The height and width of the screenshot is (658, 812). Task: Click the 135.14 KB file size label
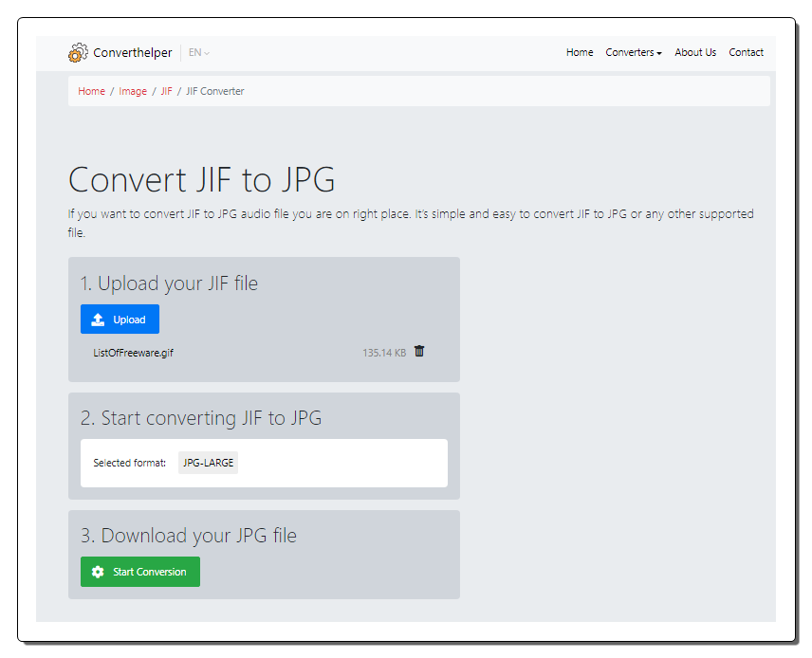(384, 353)
